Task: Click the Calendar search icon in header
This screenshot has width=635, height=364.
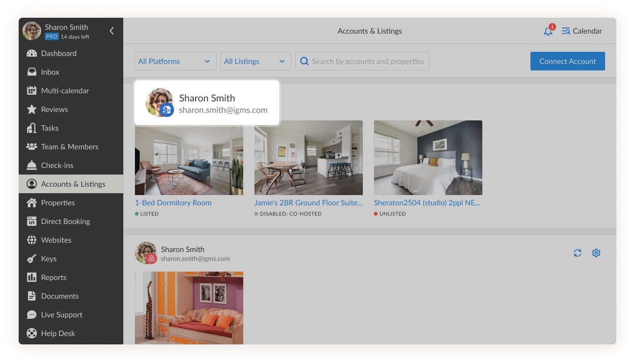Action: (566, 31)
